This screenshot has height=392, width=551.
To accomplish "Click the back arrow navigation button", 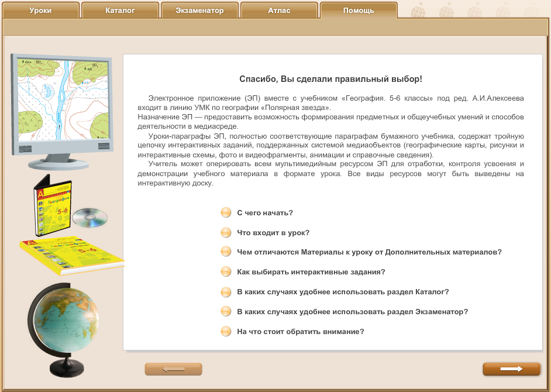I will 173,369.
